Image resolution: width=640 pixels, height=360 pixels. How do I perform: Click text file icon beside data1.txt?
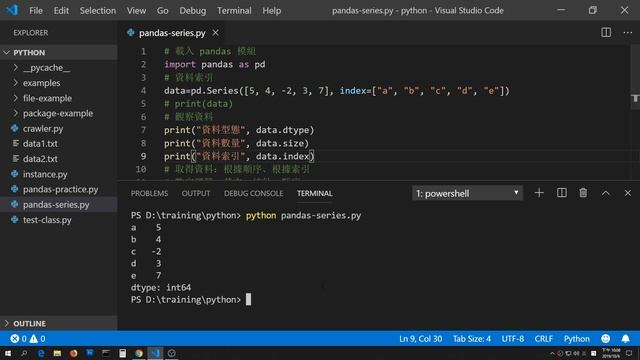(16, 143)
